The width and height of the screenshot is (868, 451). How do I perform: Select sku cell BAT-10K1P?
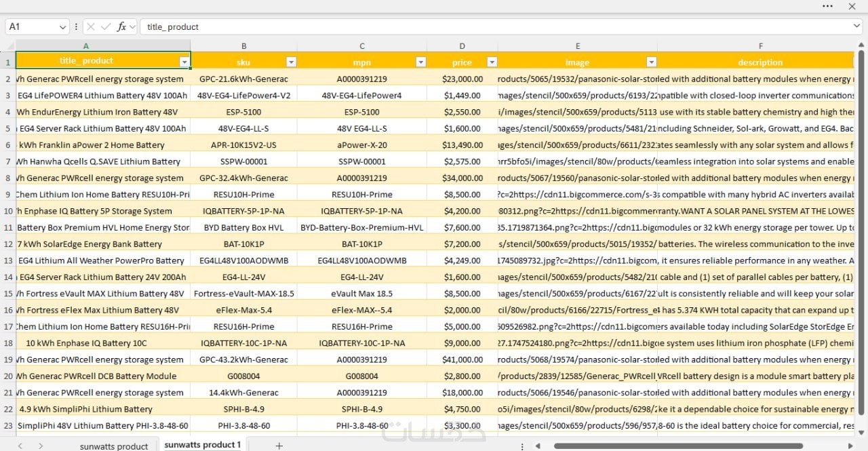coord(243,243)
